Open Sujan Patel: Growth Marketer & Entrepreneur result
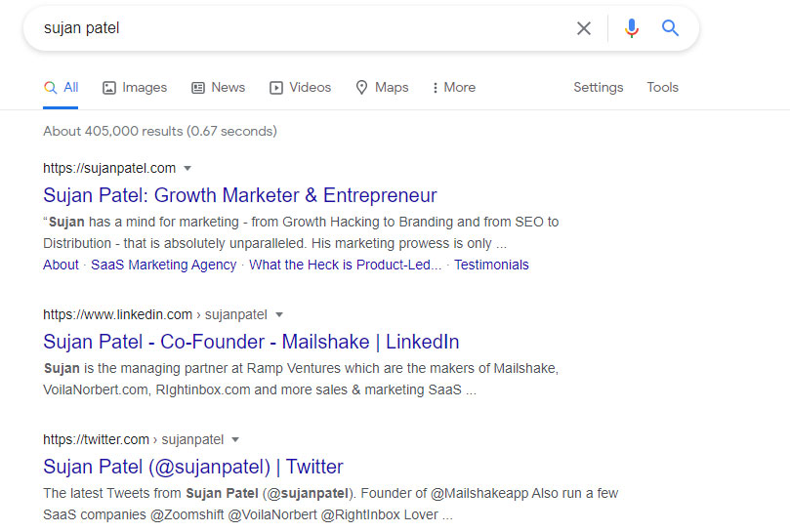Viewport: 790px width, 532px height. point(240,195)
